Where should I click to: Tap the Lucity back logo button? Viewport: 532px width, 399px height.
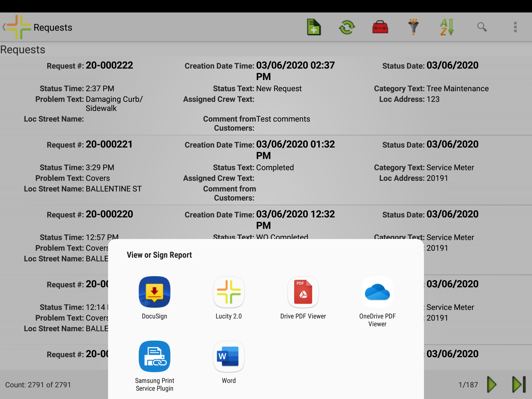pos(17,27)
